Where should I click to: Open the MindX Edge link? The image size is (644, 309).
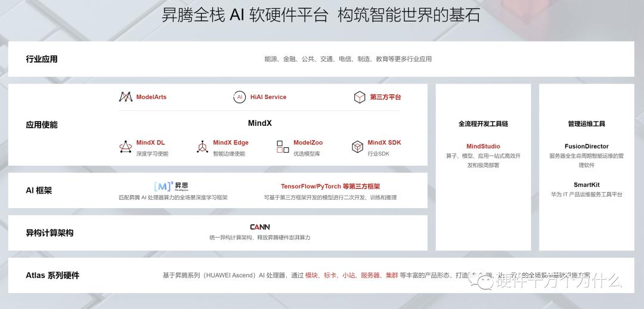pyautogui.click(x=230, y=143)
